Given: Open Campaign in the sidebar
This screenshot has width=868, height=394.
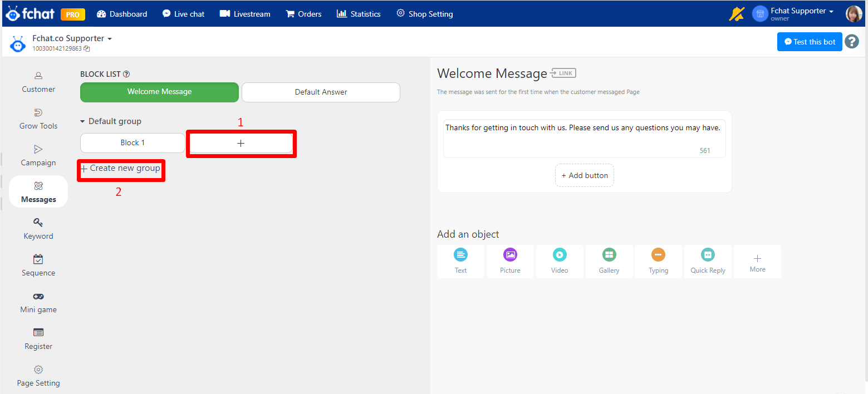Looking at the screenshot, I should coord(38,156).
